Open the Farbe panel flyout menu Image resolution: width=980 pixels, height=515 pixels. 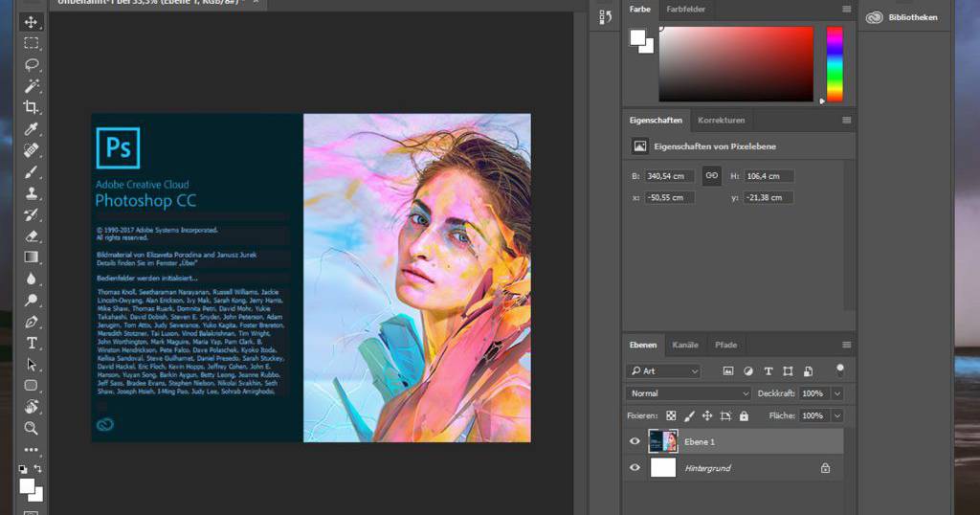(x=846, y=10)
